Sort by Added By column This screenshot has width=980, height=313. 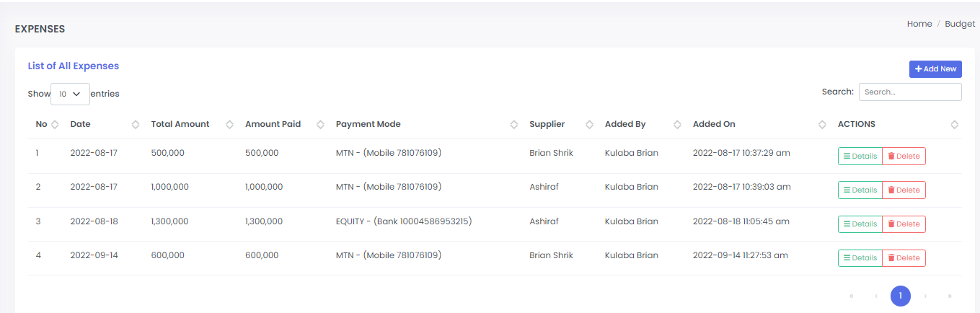pos(677,125)
